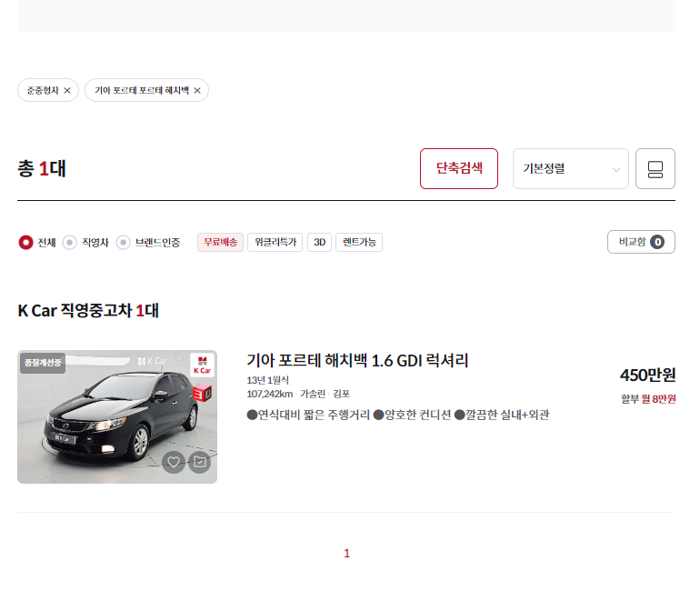The height and width of the screenshot is (591, 700).
Task: Open the 비교함 compare box
Action: pos(641,242)
